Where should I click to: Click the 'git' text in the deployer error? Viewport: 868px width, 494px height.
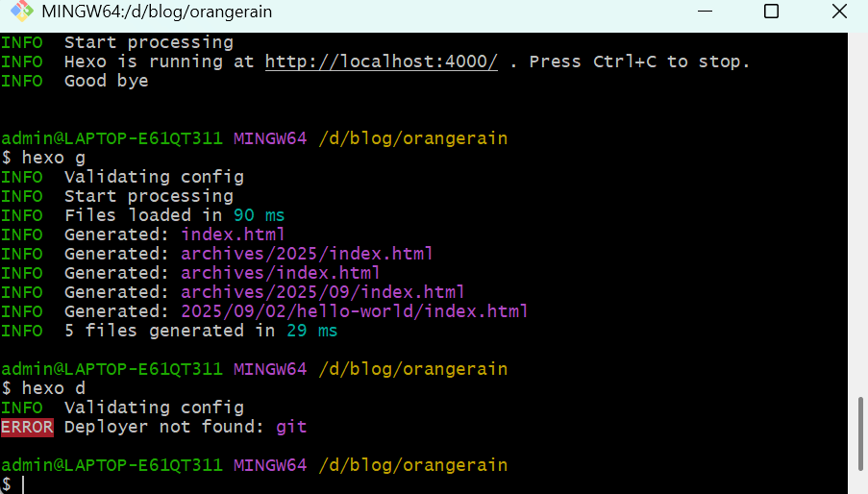(291, 427)
